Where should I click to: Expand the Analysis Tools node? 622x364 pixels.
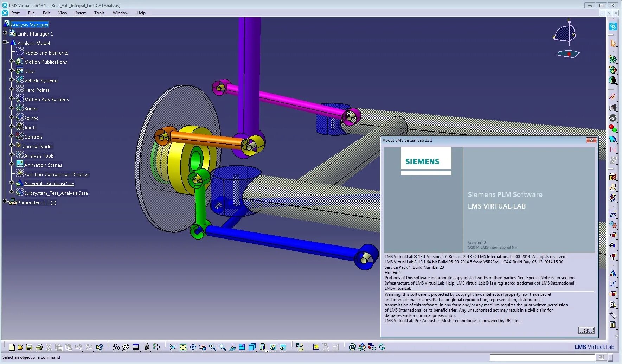(12, 154)
